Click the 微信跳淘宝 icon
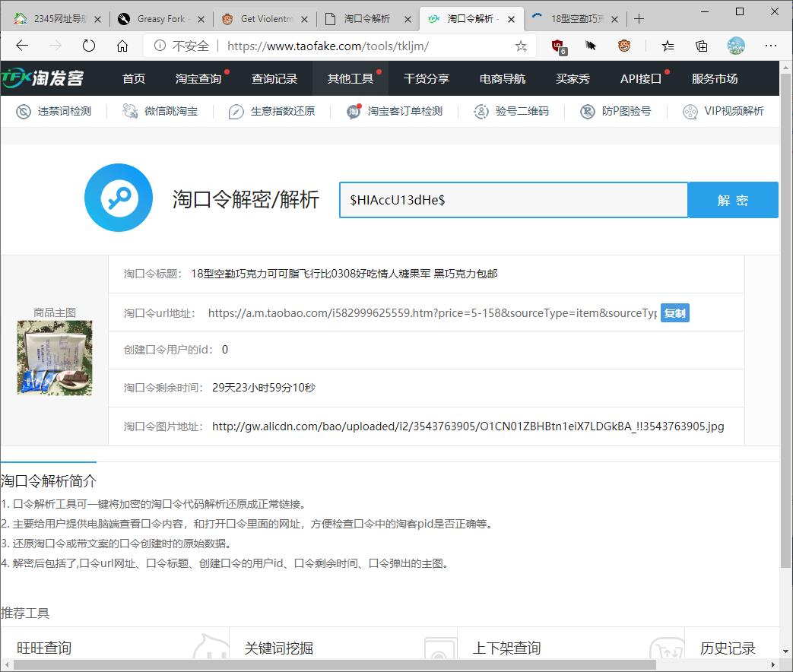Screen dimensions: 793x672 [130, 111]
